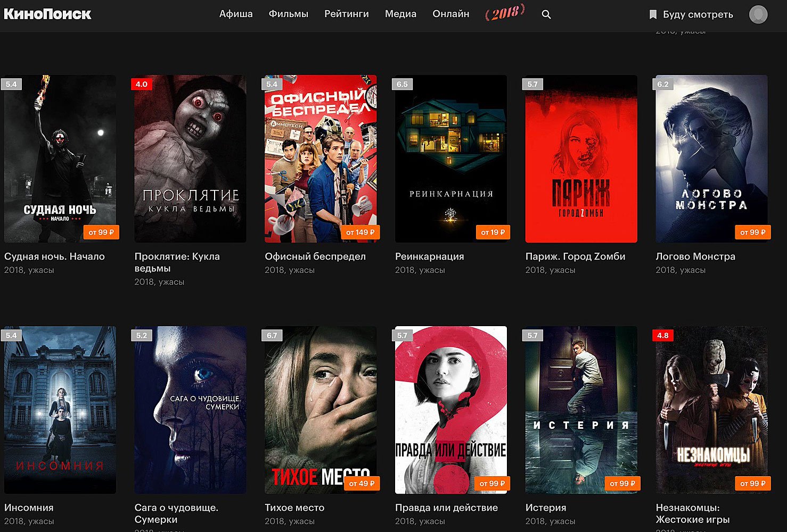Click the red 4.0 rating badge

(142, 84)
